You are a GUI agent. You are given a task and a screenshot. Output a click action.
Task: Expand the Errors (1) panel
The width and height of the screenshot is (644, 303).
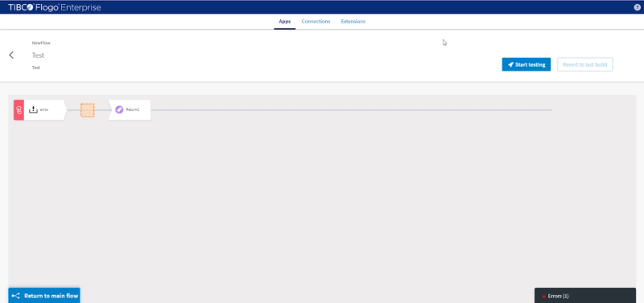585,296
